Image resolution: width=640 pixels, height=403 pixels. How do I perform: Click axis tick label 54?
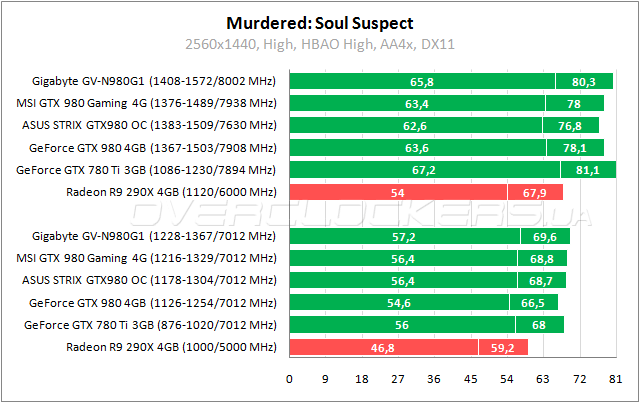(x=507, y=379)
